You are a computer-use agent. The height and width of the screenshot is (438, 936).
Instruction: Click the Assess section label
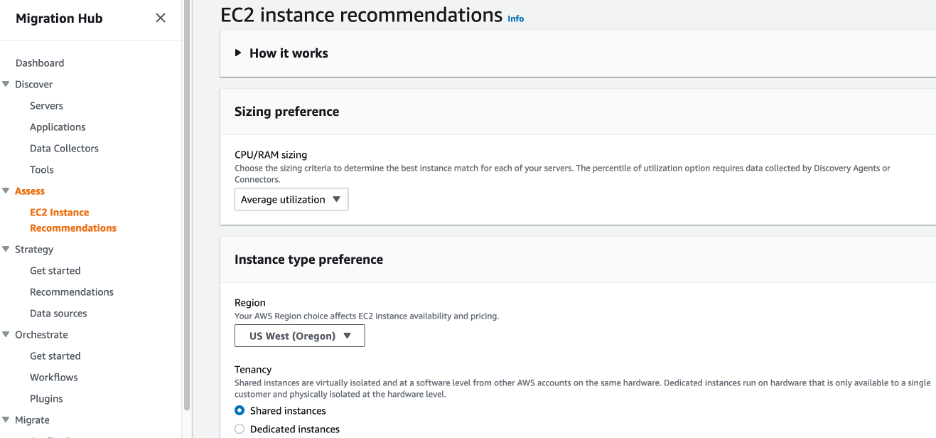pyautogui.click(x=30, y=191)
